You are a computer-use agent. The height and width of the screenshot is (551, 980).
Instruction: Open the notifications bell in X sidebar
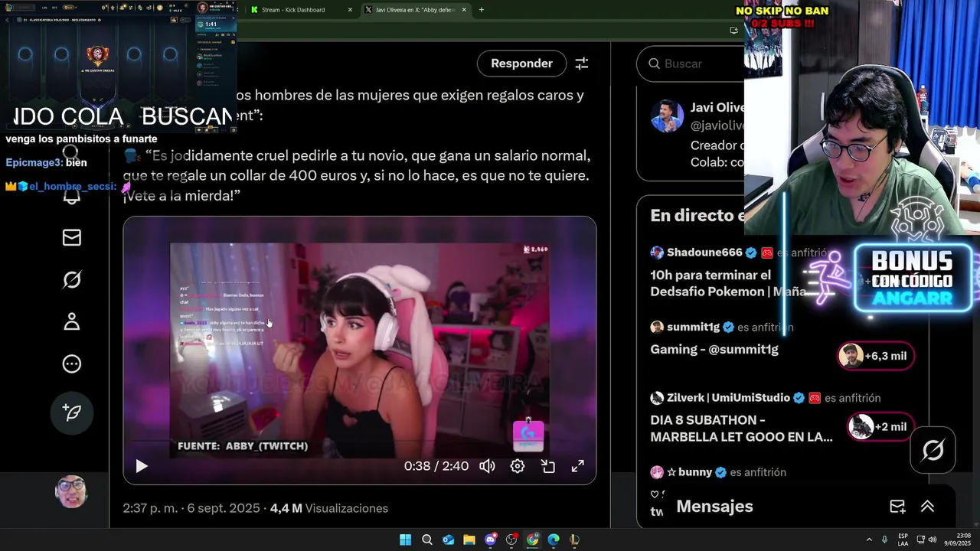pyautogui.click(x=71, y=195)
